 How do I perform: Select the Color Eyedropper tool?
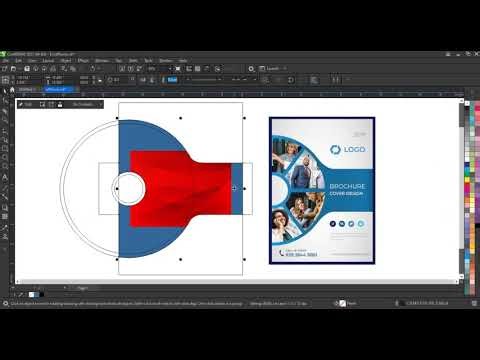(5, 227)
